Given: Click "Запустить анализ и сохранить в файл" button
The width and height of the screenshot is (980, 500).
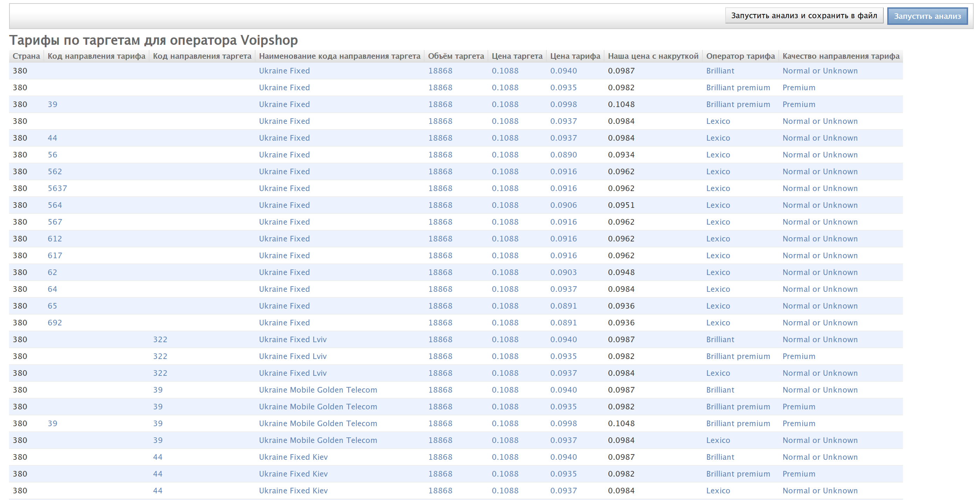Looking at the screenshot, I should pos(804,16).
